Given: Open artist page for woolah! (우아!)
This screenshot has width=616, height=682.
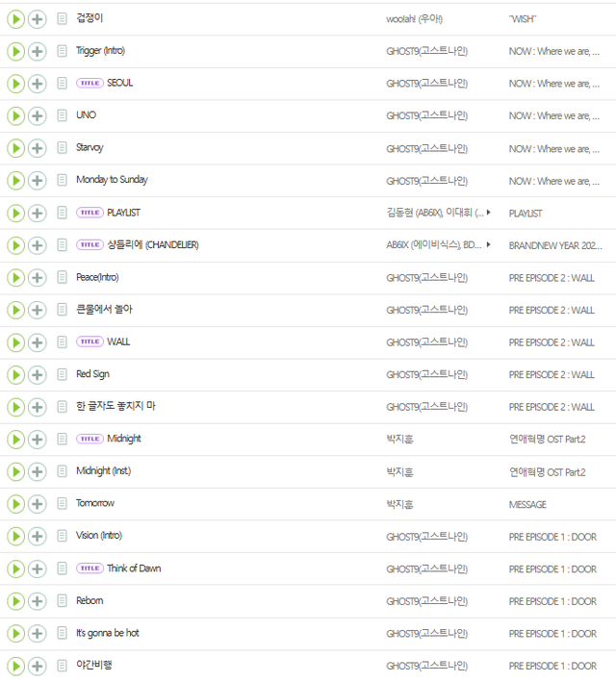Looking at the screenshot, I should coord(414,19).
